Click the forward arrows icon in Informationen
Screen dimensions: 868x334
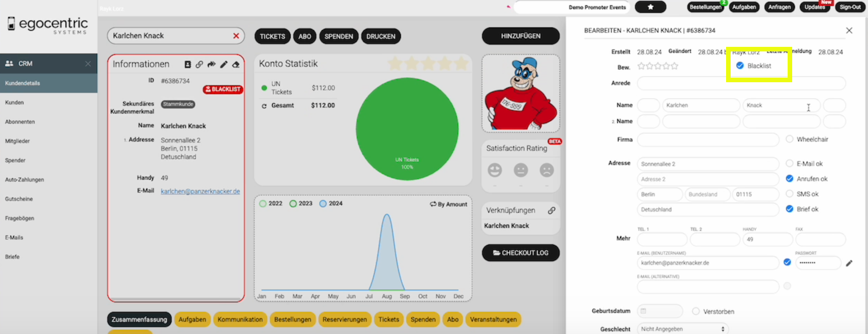coord(211,64)
